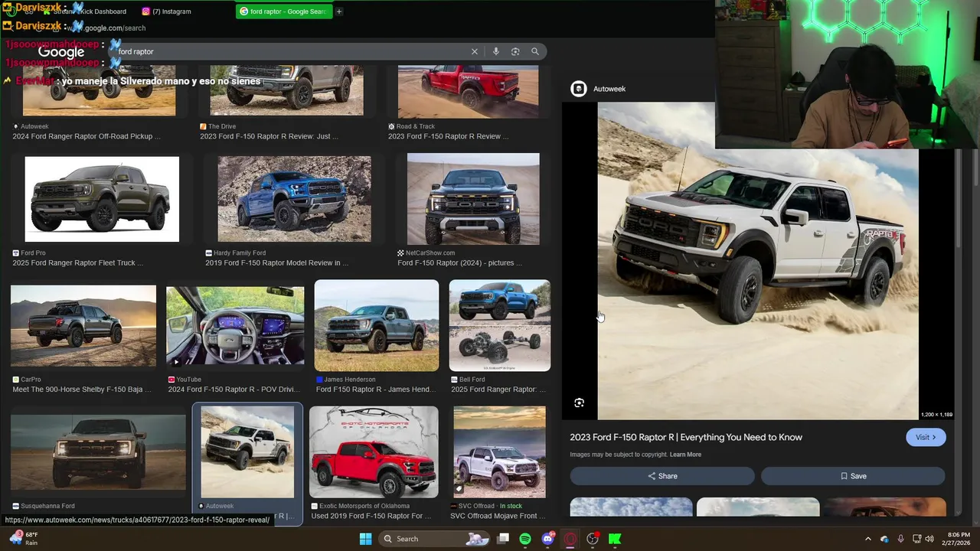Open SVC Offroad white Raptor thumbnail
This screenshot has width=980, height=551.
point(499,452)
